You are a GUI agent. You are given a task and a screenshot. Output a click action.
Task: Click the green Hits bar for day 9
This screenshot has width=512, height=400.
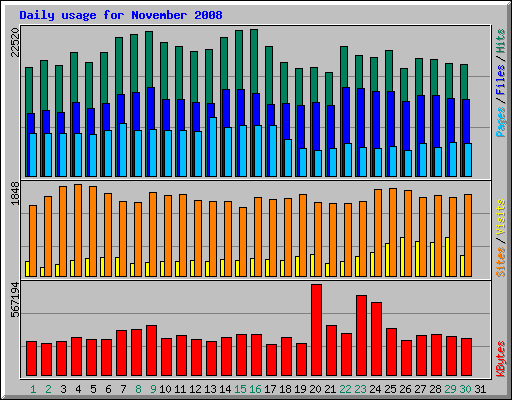coord(149,59)
